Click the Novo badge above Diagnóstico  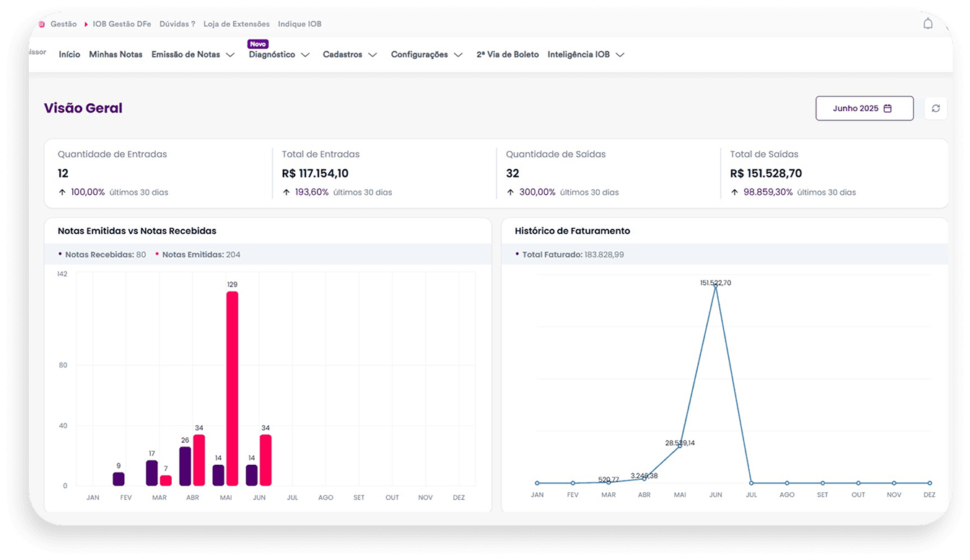click(x=258, y=44)
